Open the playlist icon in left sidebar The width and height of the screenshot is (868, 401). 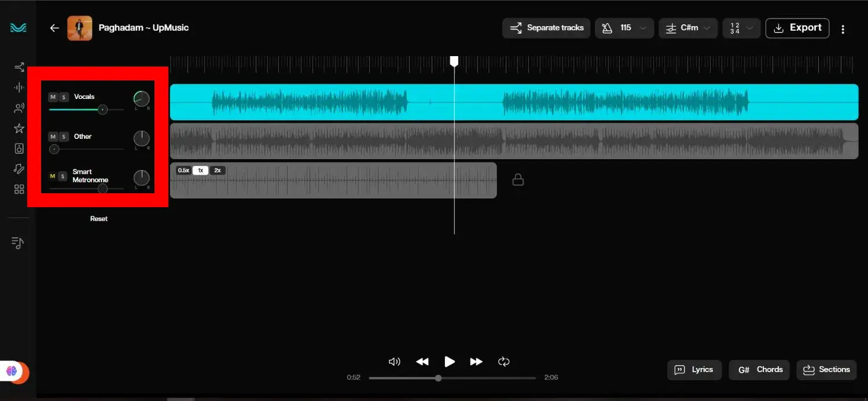[x=18, y=243]
